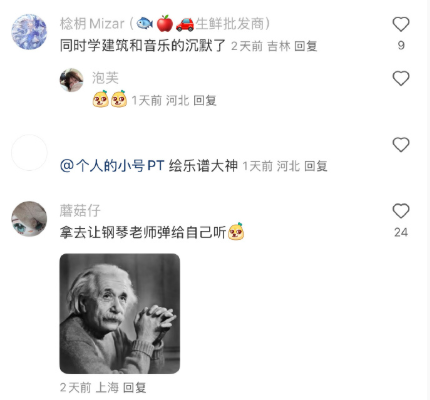Reply to the 绘乐谱大神 comment
The width and height of the screenshot is (430, 400).
316,166
